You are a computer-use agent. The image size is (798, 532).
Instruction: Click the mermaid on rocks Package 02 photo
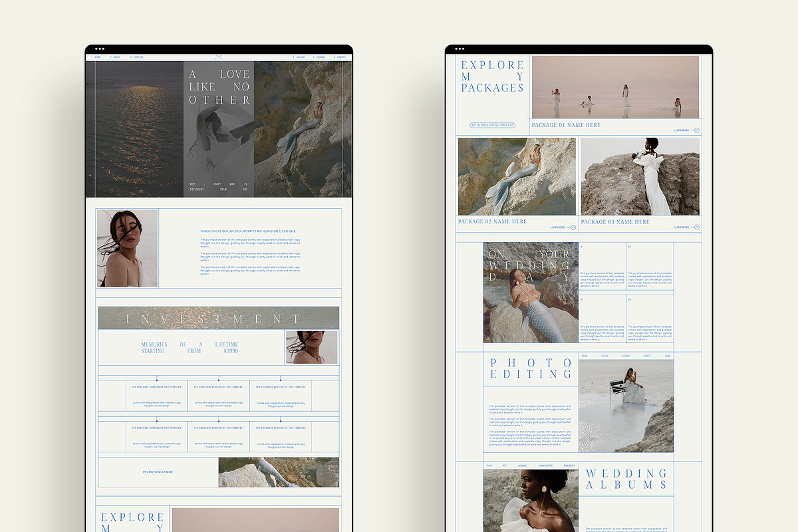pos(517,177)
